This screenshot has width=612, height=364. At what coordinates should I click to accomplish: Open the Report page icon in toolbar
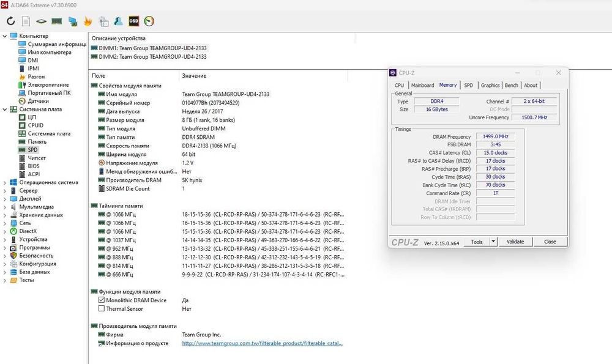pos(26,21)
